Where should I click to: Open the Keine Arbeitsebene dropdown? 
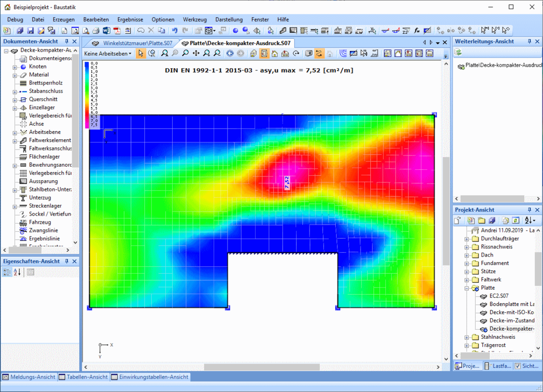tap(108, 54)
